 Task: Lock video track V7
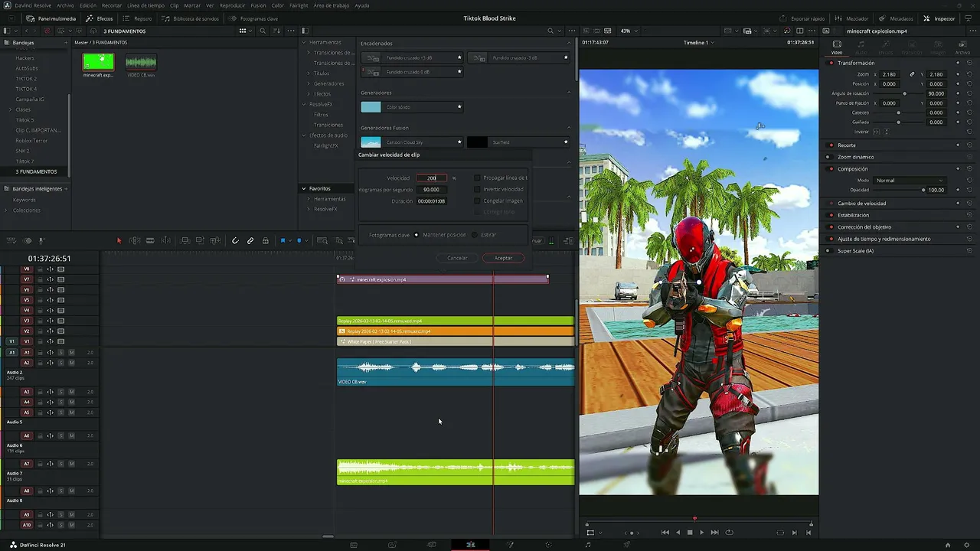coord(39,279)
